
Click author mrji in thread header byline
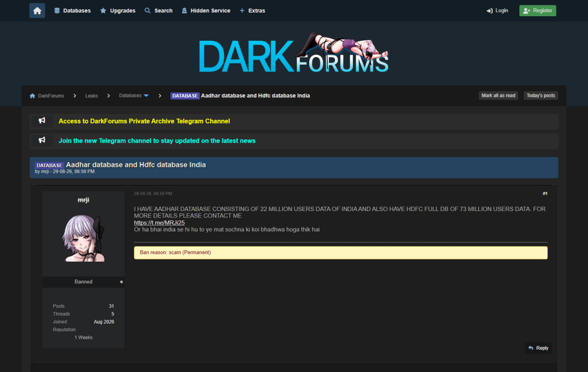45,171
